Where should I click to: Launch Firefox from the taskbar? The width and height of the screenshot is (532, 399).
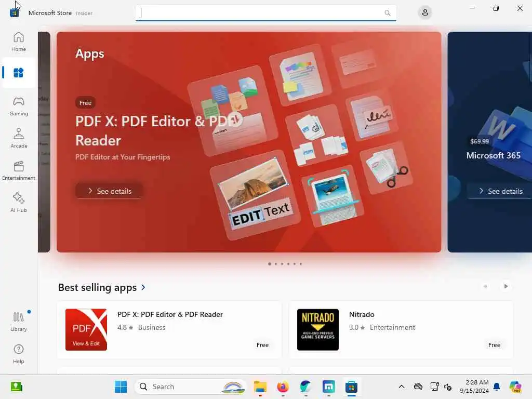[x=283, y=387]
